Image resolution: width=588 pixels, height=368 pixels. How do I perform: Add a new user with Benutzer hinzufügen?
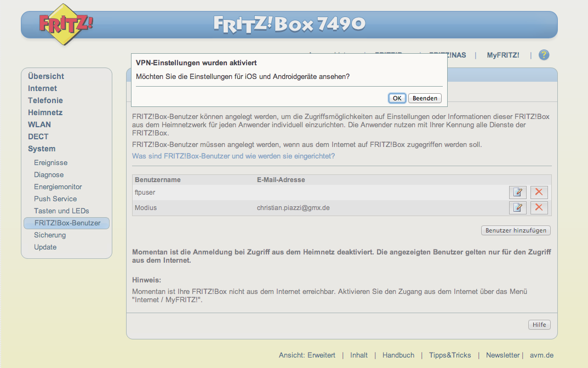point(516,230)
